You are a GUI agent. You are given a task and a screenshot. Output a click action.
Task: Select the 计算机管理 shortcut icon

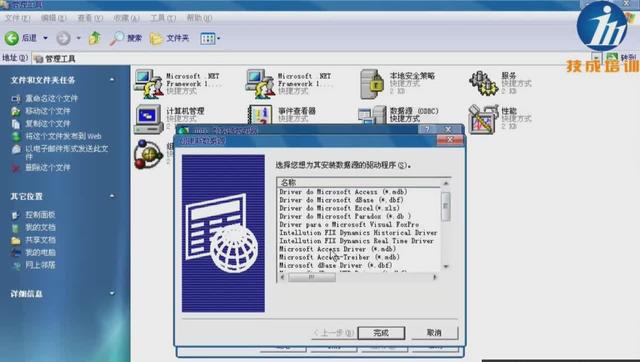[x=149, y=119]
